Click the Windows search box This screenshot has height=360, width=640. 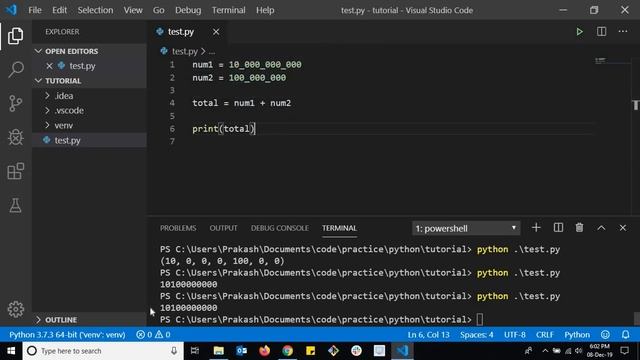tap(102, 351)
